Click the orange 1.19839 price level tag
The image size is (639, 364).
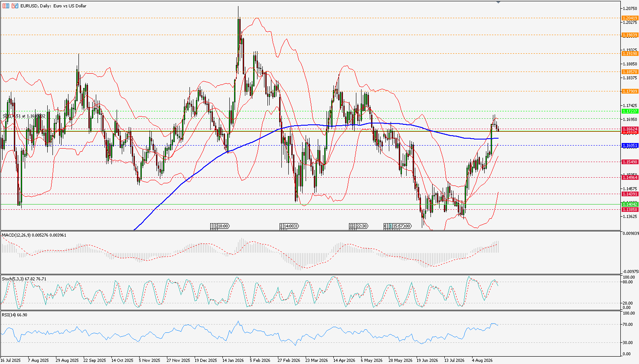point(629,35)
